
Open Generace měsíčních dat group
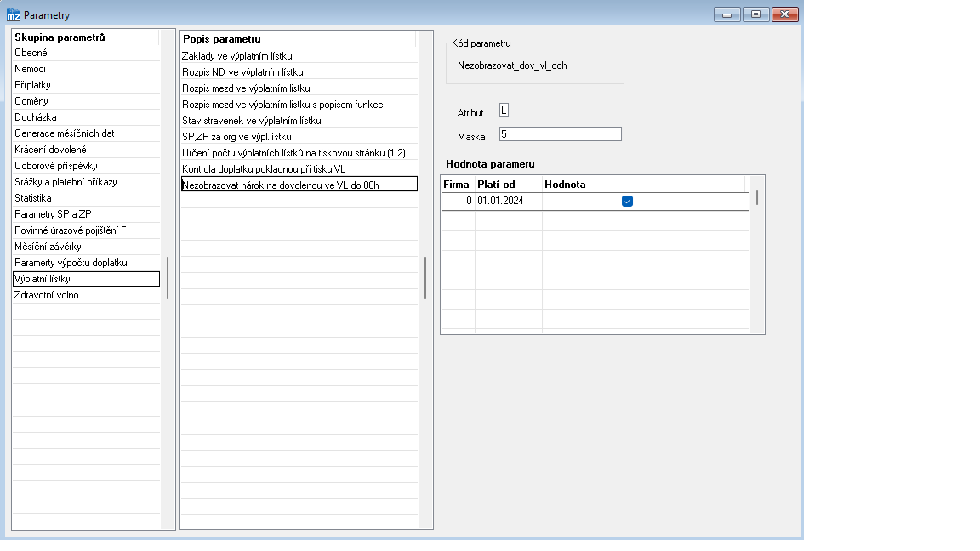[x=86, y=133]
